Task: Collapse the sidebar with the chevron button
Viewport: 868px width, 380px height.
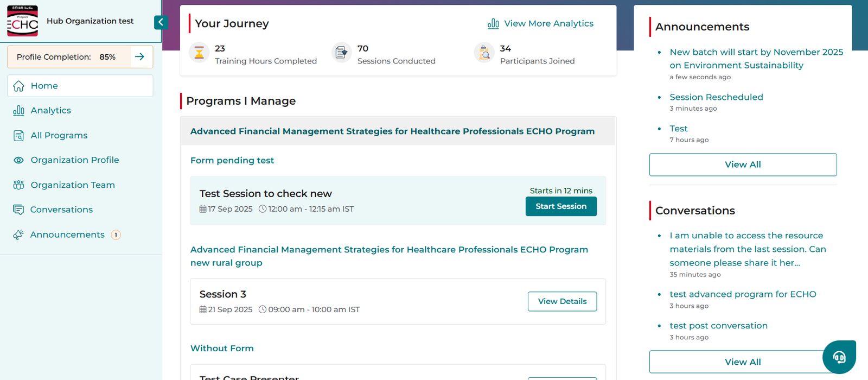Action: (161, 22)
